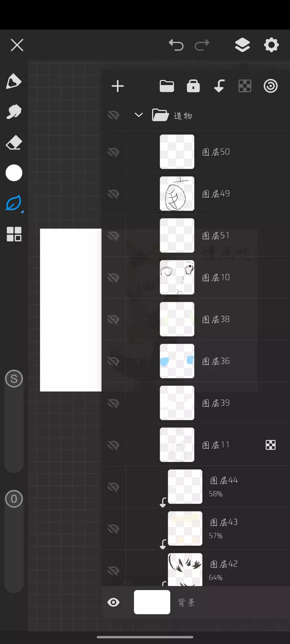The width and height of the screenshot is (290, 644).
Task: Show the hidden 图层50 layer
Action: (x=113, y=152)
